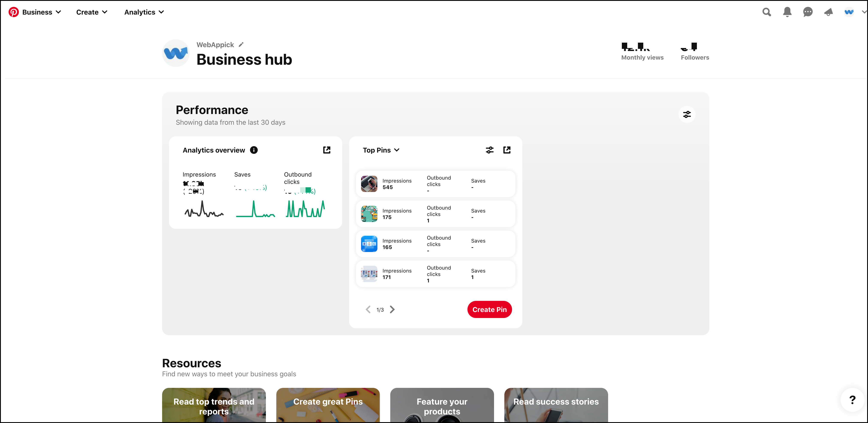Open 'Create great Pins' resource card
868x423 pixels.
point(328,405)
